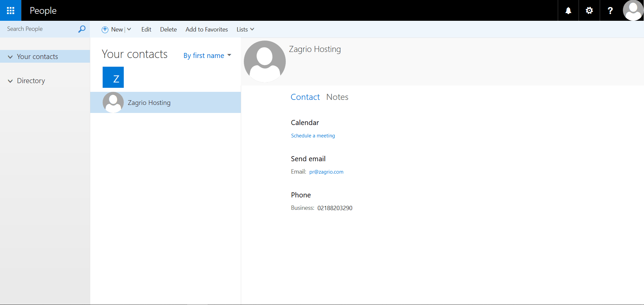644x305 pixels.
Task: Open the app launcher grid icon
Action: coord(11,10)
